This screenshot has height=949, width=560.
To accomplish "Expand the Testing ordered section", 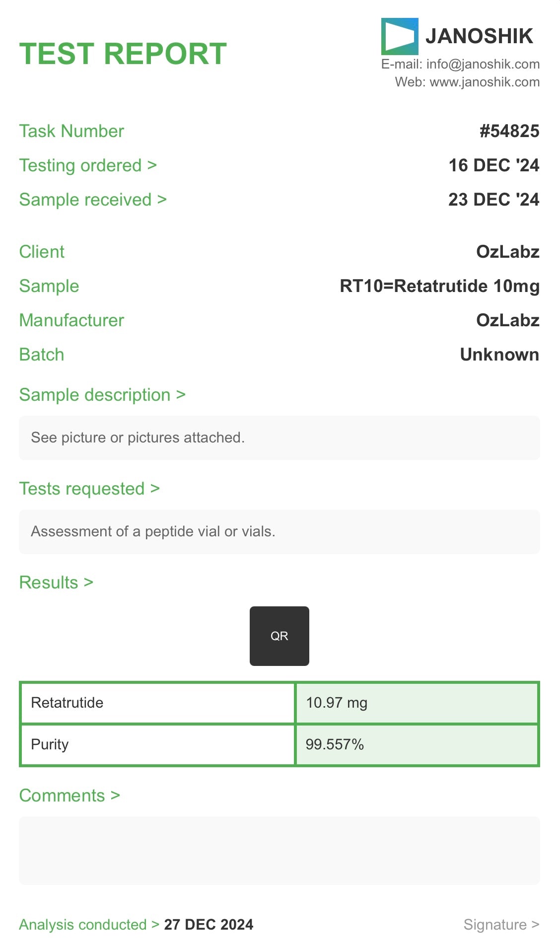I will point(88,165).
